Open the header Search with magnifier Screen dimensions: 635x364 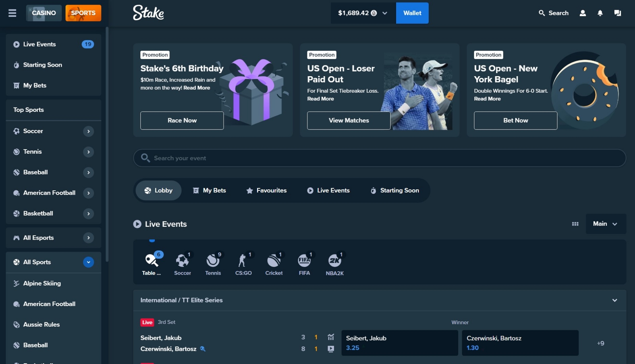tap(553, 13)
